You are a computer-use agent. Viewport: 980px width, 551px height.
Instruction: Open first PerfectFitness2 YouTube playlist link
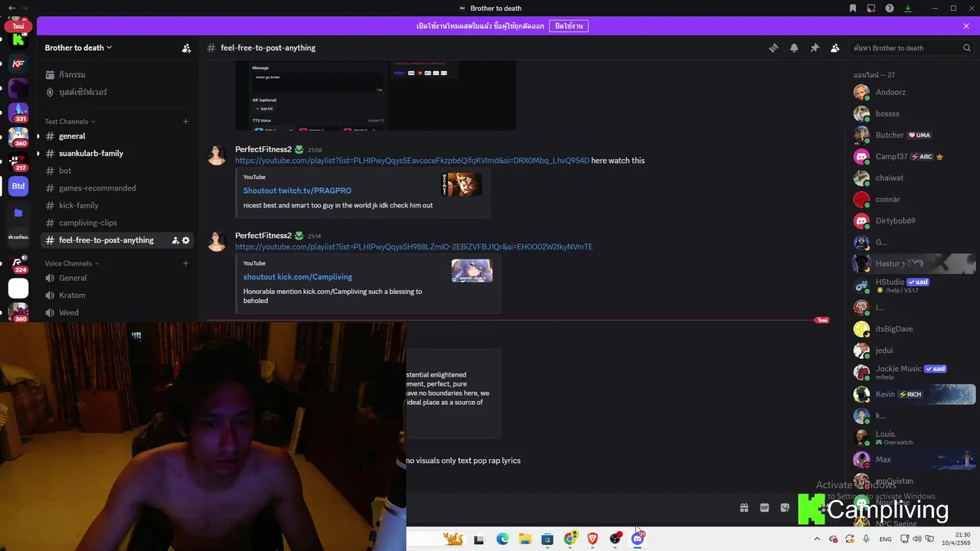(x=412, y=161)
